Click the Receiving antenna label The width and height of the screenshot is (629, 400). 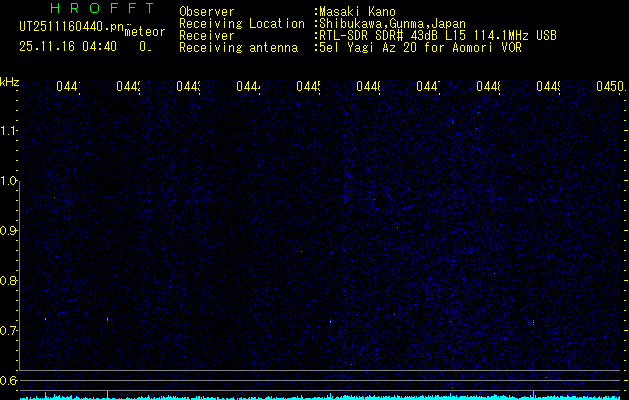(239, 48)
